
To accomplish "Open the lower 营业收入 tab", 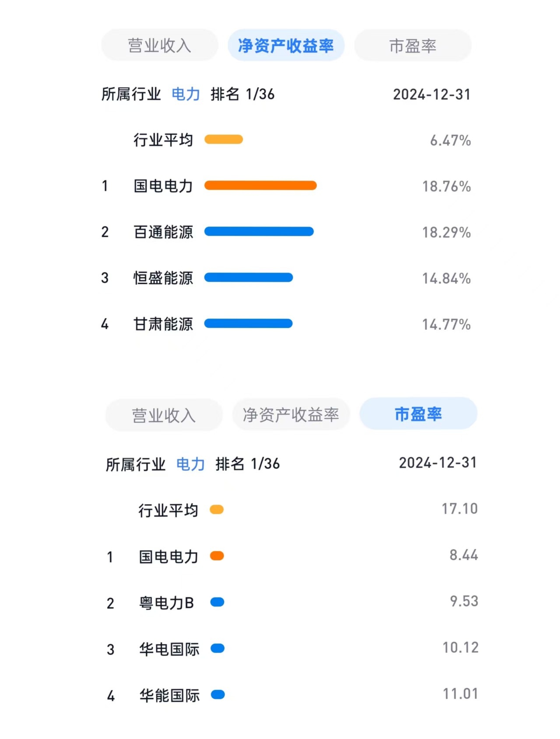I will pyautogui.click(x=164, y=415).
